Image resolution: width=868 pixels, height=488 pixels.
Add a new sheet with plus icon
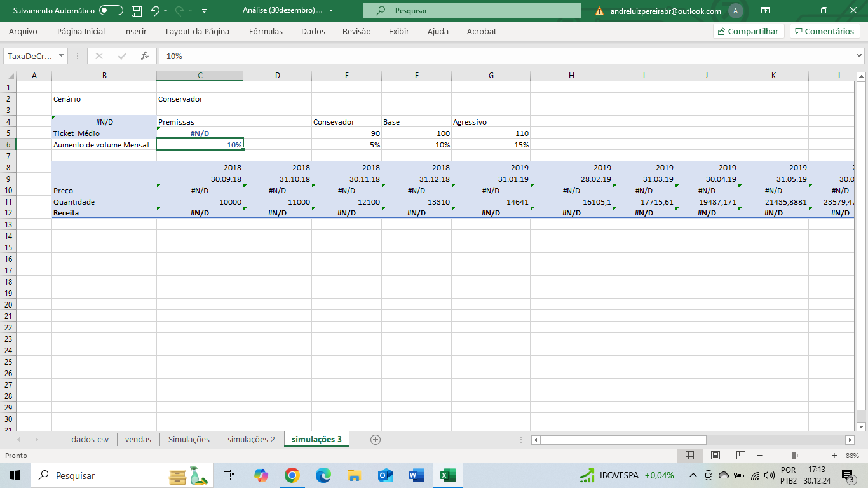tap(376, 439)
